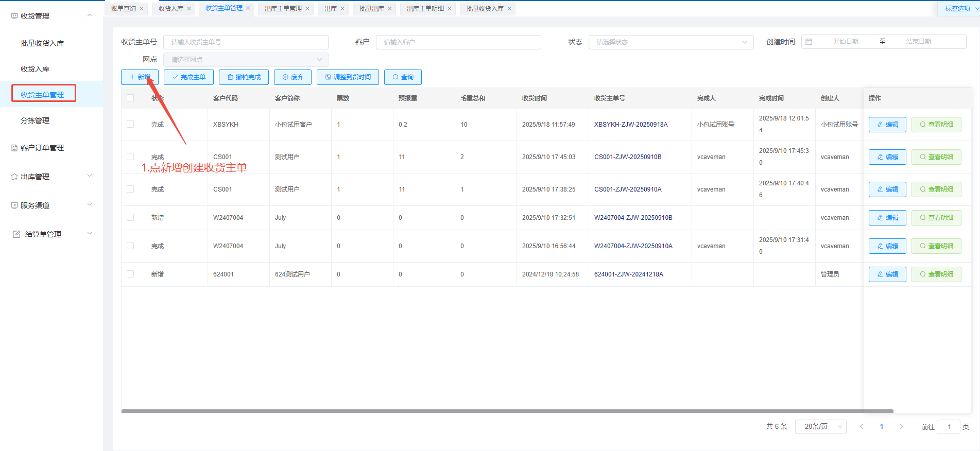Click the 结算单管理 edit icon in sidebar
The width and height of the screenshot is (980, 451).
click(16, 234)
